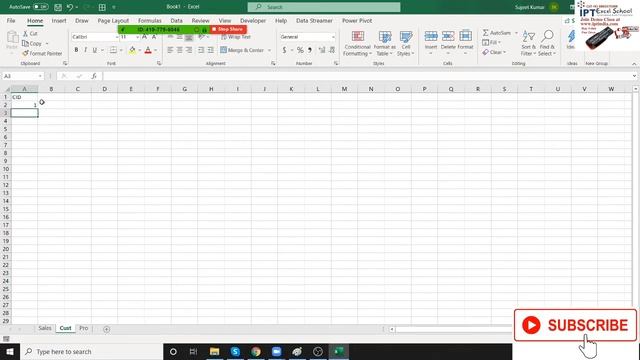Open Find & Select menu
This screenshot has width=640, height=360.
click(x=547, y=43)
